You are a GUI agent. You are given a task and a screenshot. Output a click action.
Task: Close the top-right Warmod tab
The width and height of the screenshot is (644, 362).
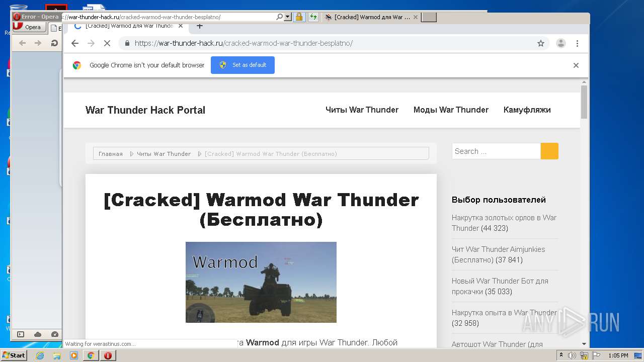coord(415,17)
